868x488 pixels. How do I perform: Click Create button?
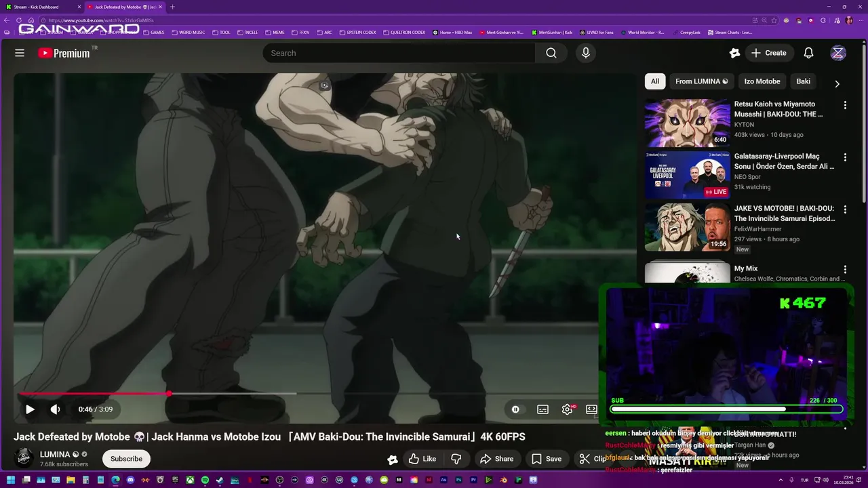coord(768,53)
